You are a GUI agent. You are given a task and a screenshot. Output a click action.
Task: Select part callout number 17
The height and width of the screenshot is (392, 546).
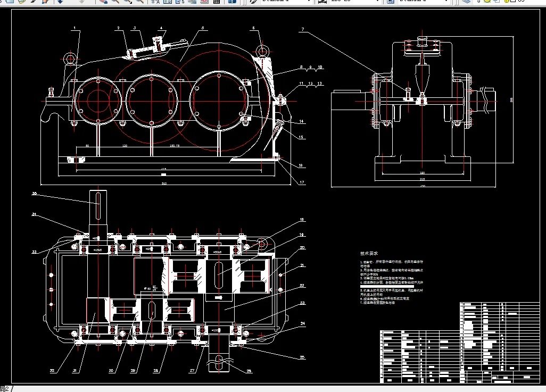(302, 182)
